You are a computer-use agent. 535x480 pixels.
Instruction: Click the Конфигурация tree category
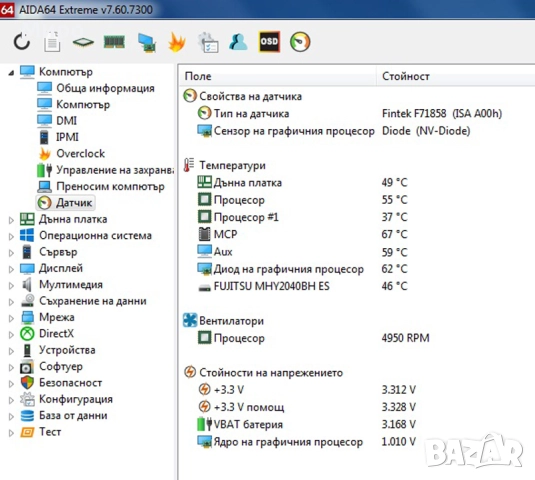click(67, 399)
